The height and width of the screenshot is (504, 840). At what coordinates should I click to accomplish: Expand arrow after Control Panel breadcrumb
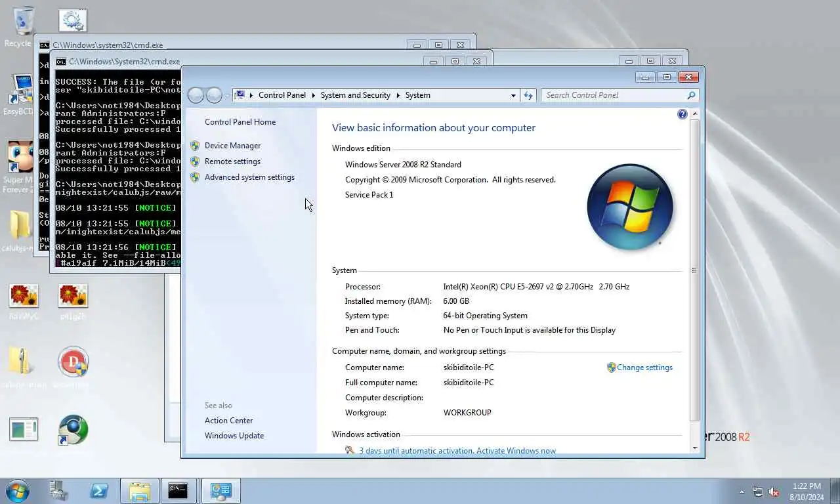313,95
